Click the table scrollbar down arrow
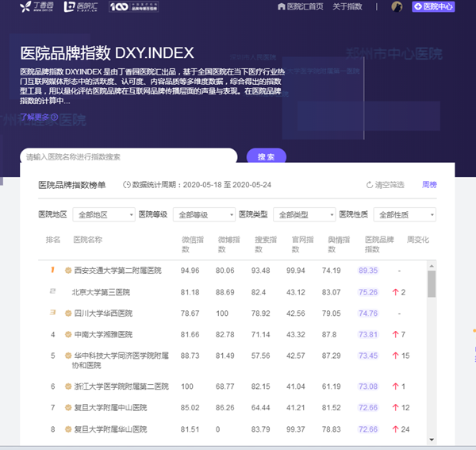The image size is (476, 450). tap(432, 440)
